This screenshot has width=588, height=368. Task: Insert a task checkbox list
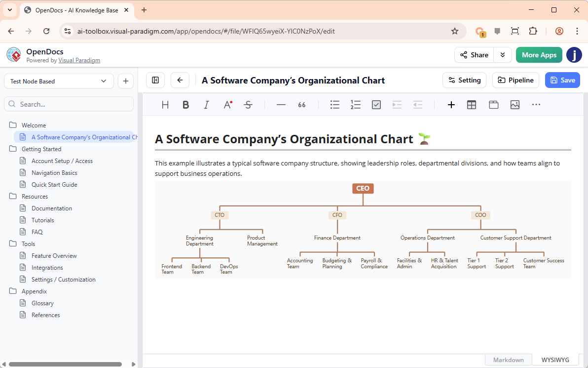click(x=376, y=105)
